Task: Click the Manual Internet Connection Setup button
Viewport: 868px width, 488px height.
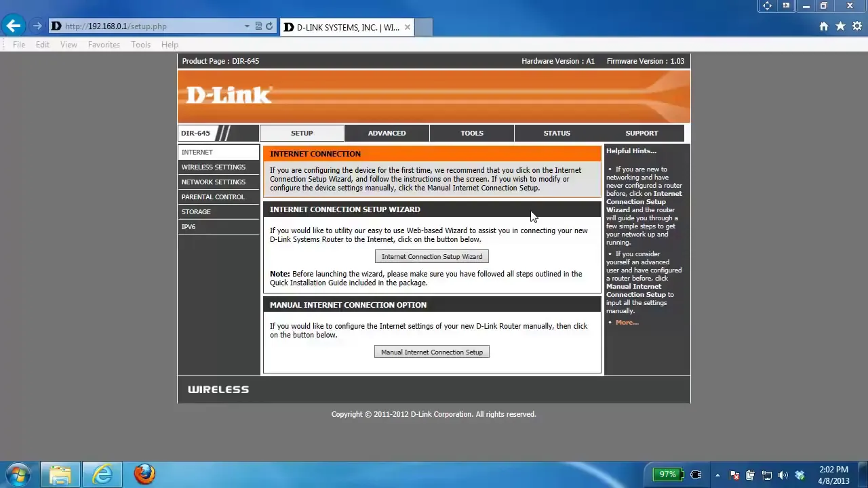Action: click(x=432, y=352)
